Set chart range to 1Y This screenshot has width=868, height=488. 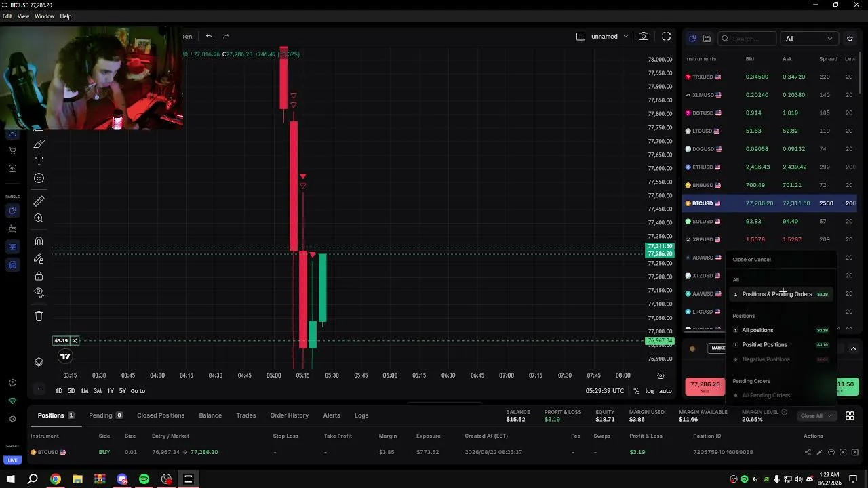point(110,391)
